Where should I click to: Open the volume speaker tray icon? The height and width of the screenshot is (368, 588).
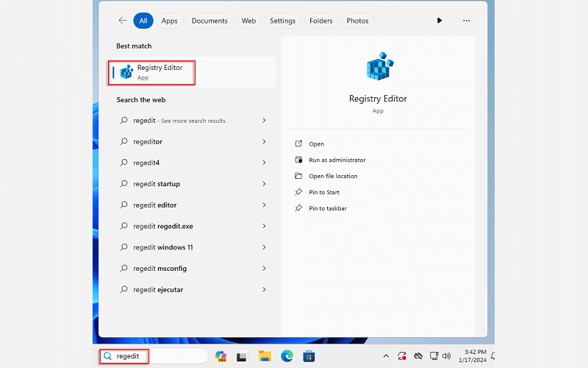tap(446, 356)
